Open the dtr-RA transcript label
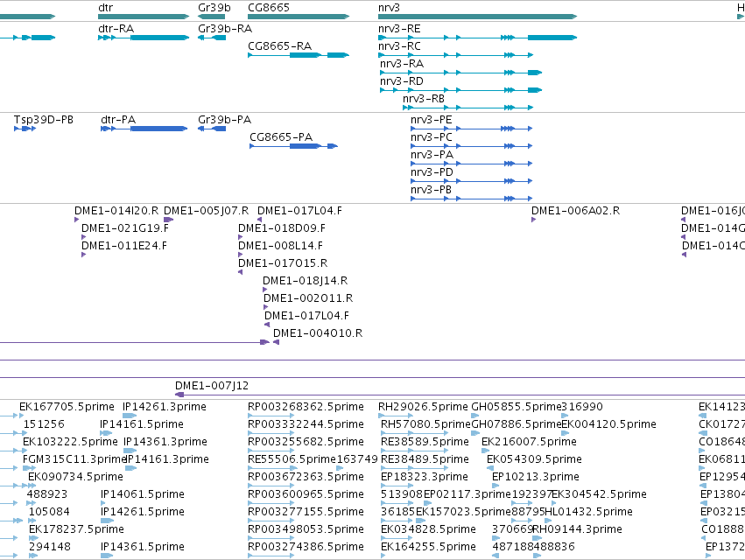Image resolution: width=745 pixels, height=560 pixels. 116,29
